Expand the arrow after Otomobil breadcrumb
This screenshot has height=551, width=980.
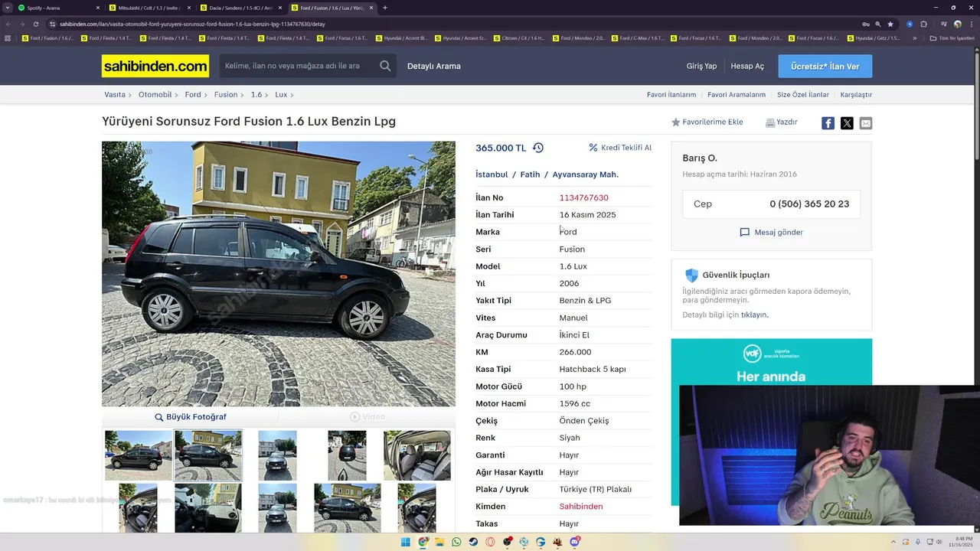pyautogui.click(x=178, y=95)
